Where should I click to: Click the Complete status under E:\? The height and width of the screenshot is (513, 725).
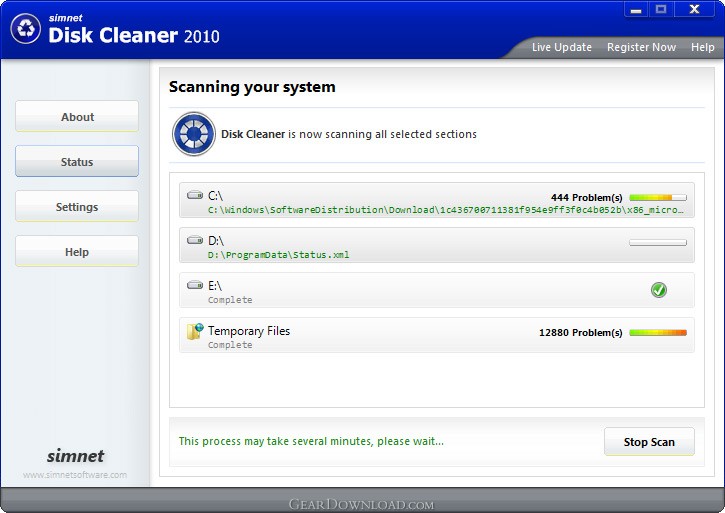(230, 300)
